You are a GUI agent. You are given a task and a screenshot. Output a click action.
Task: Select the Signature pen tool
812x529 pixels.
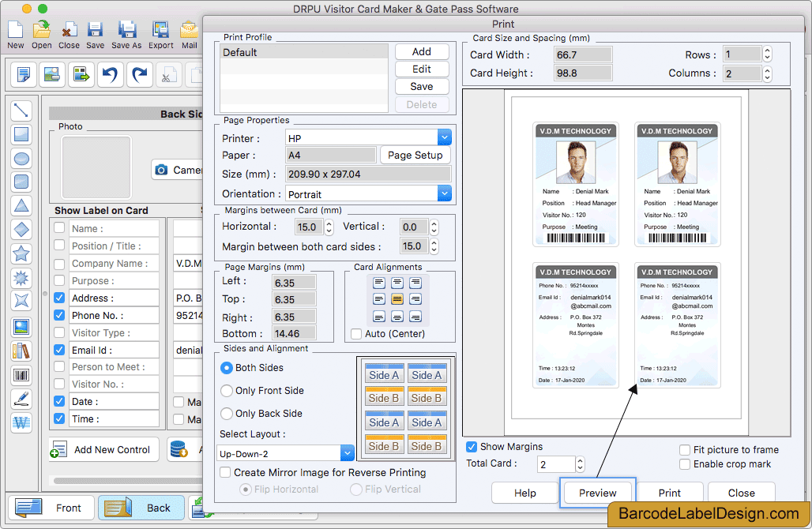(21, 399)
